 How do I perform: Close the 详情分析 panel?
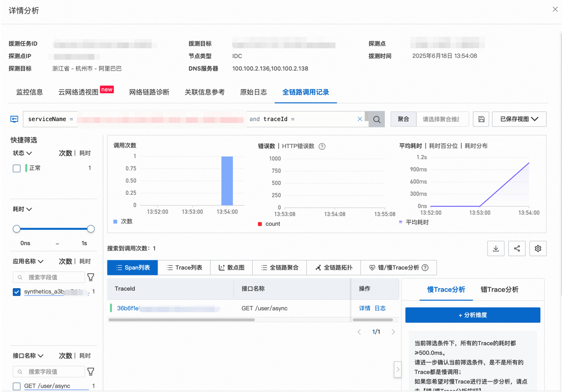(x=555, y=9)
